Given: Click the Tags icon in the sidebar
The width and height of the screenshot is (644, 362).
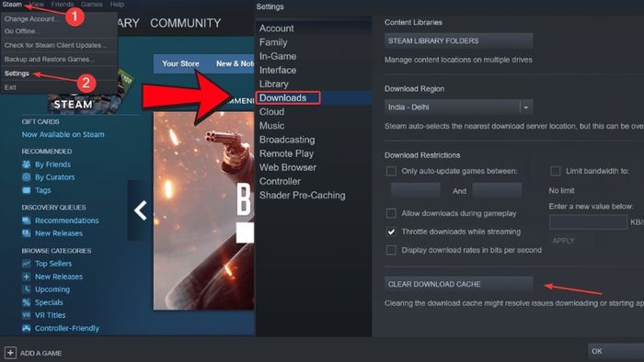Looking at the screenshot, I should 27,190.
